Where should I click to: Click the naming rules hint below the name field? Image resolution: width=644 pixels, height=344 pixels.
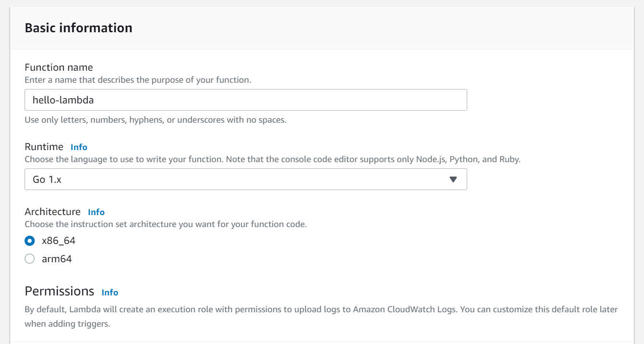point(156,120)
